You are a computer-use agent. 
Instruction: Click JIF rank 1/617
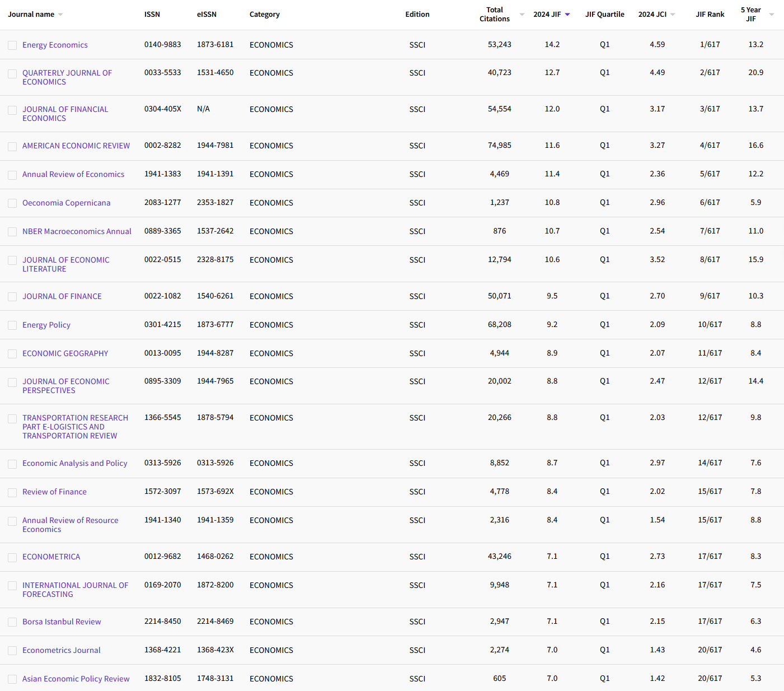click(x=710, y=44)
